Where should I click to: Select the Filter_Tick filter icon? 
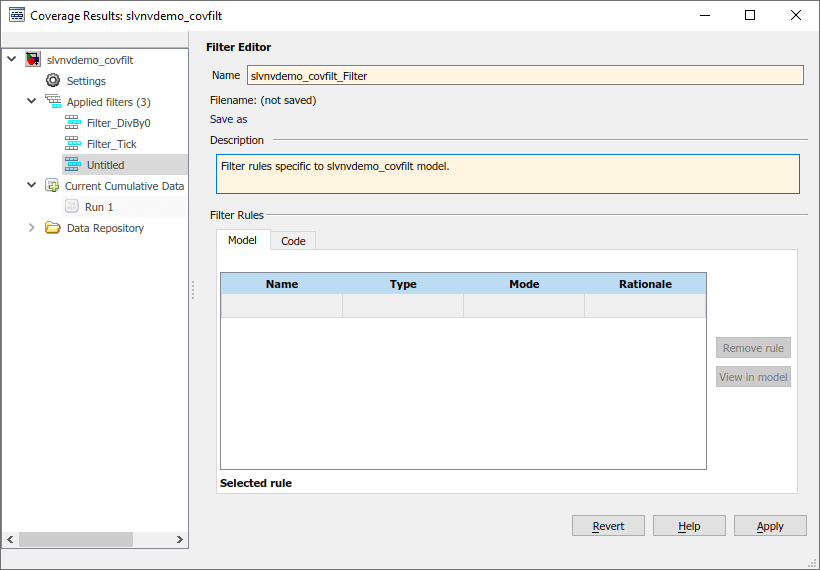coord(72,144)
